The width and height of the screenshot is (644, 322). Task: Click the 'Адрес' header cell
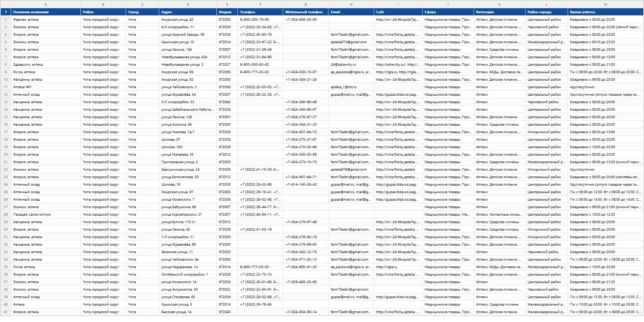(188, 12)
